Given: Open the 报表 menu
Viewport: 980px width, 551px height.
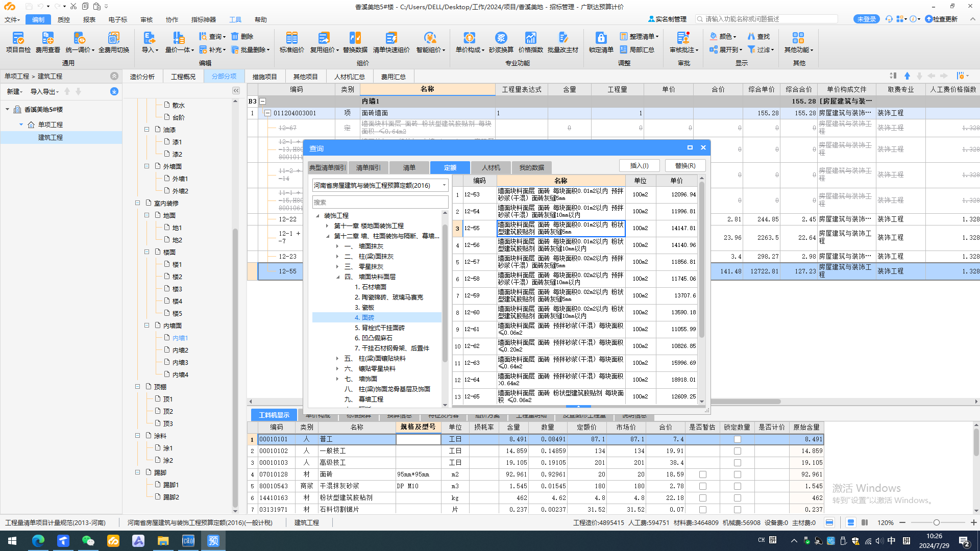Looking at the screenshot, I should click(x=89, y=19).
